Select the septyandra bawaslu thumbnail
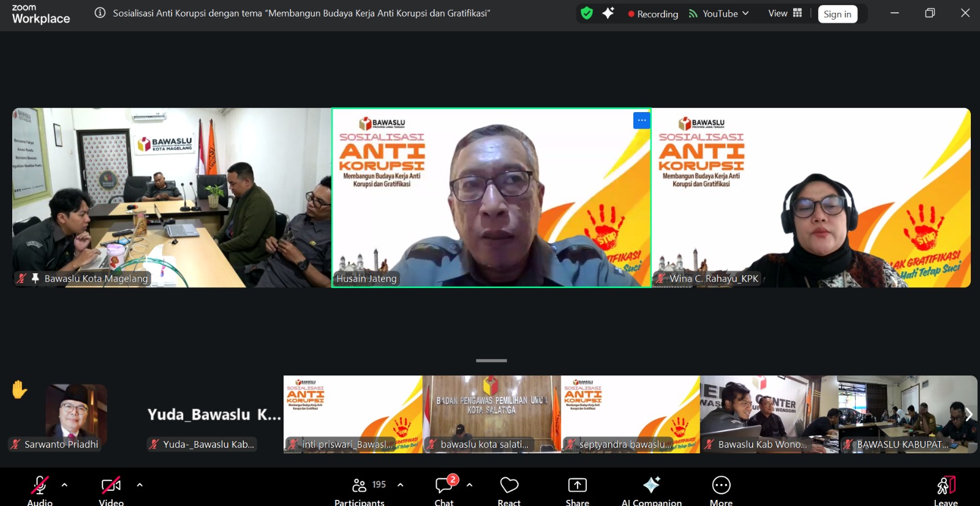 coord(630,415)
